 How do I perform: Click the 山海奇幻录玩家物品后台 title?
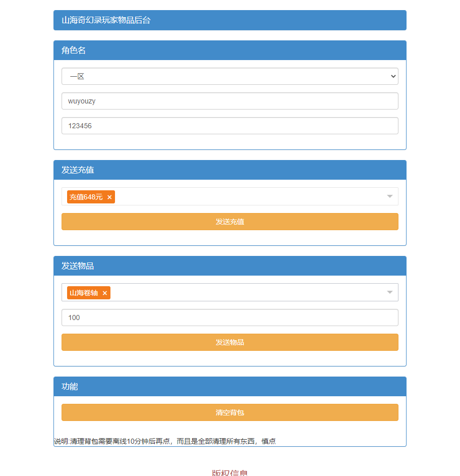106,20
